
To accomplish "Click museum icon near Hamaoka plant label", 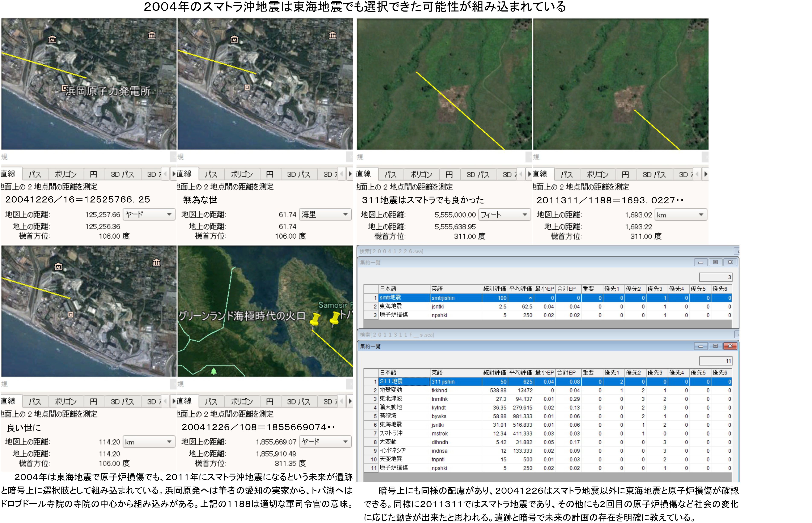I will pos(52,39).
